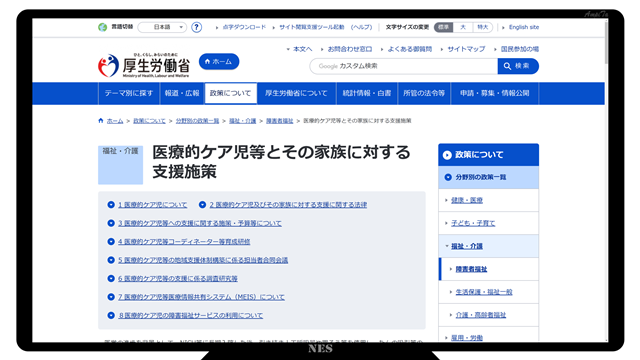
Task: Open 厚生労働省について navigation tab
Action: [296, 93]
